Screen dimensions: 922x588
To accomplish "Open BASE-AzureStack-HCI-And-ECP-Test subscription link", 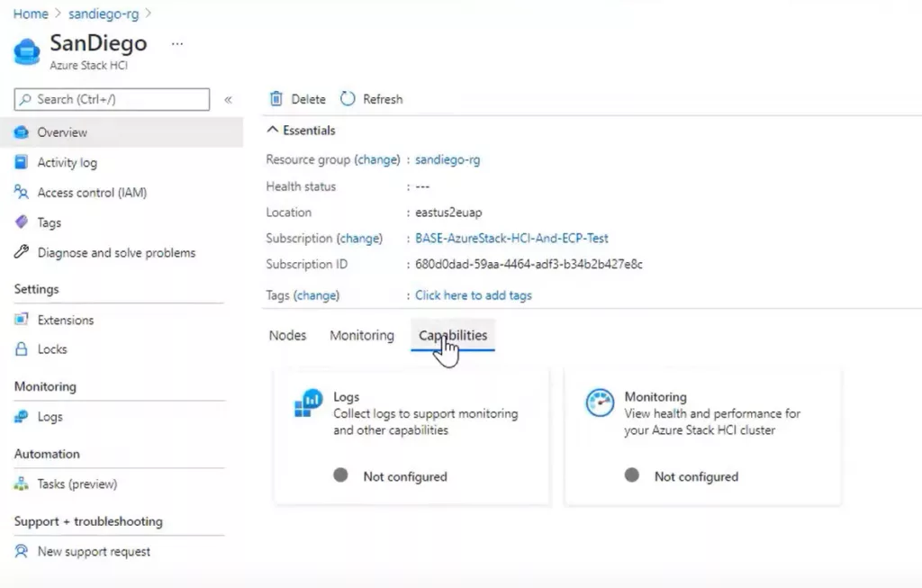I will 511,238.
